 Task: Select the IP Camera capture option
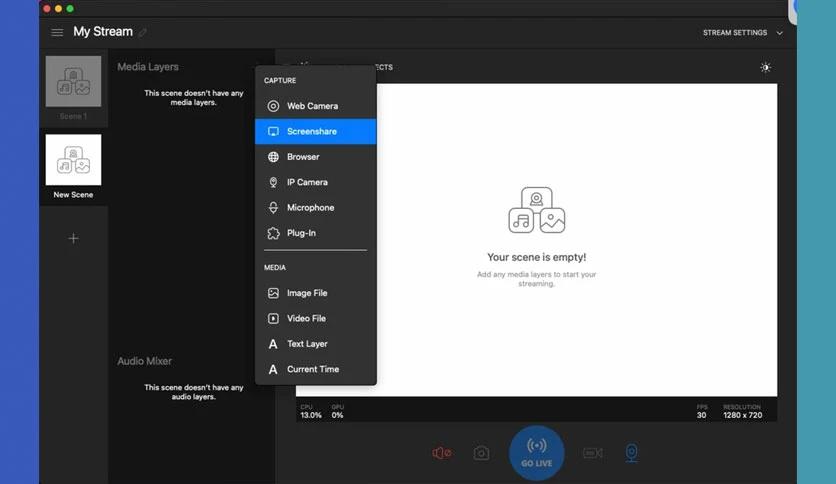coord(307,182)
